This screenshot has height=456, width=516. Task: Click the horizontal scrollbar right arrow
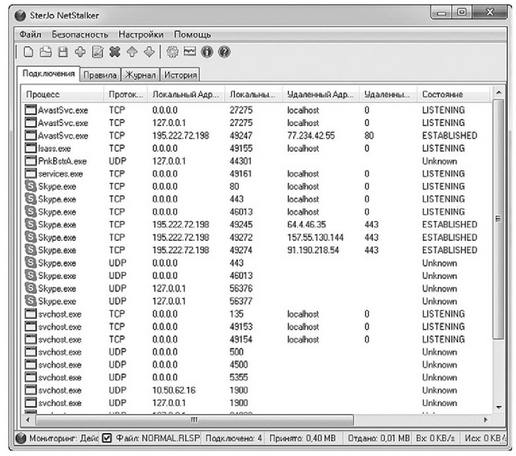[486, 420]
